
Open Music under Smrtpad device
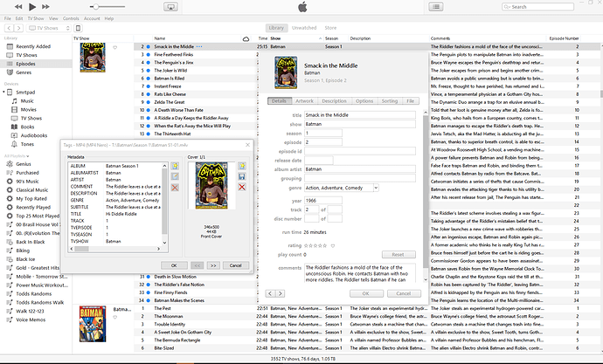27,101
